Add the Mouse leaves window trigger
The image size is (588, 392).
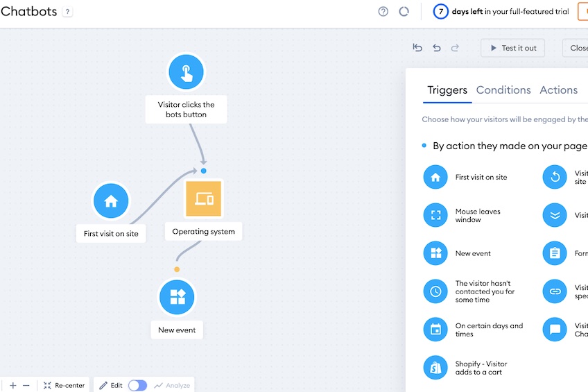coord(435,215)
